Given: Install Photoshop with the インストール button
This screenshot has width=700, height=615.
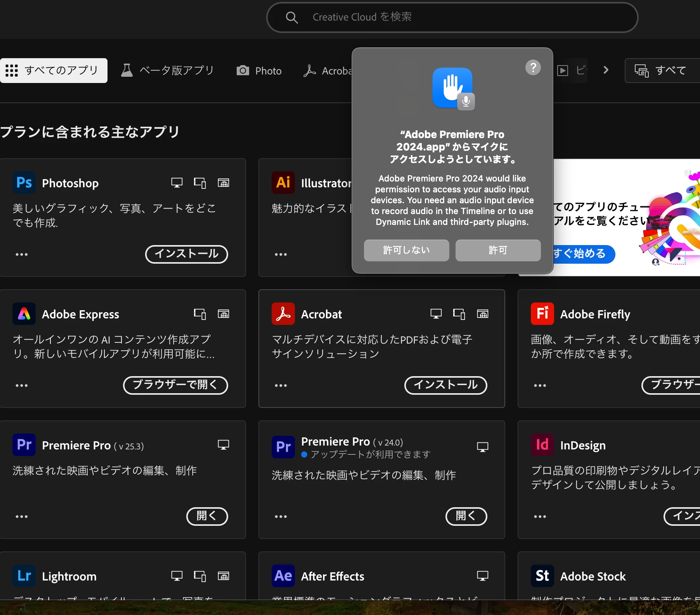Looking at the screenshot, I should (x=187, y=254).
